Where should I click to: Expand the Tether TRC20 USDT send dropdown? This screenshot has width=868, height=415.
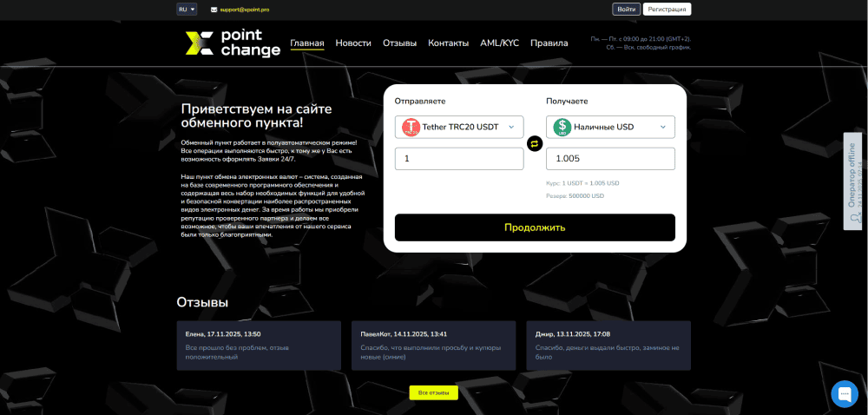point(511,127)
